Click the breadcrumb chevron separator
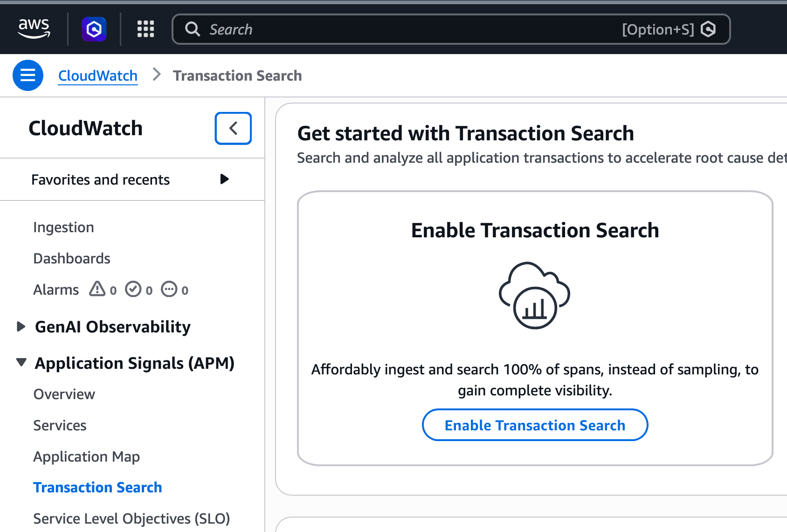 click(157, 75)
